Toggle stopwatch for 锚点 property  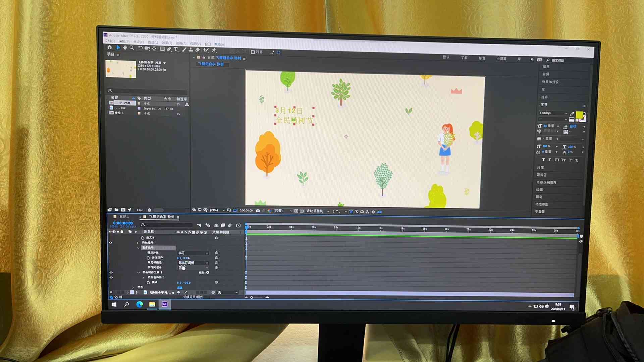(x=148, y=283)
